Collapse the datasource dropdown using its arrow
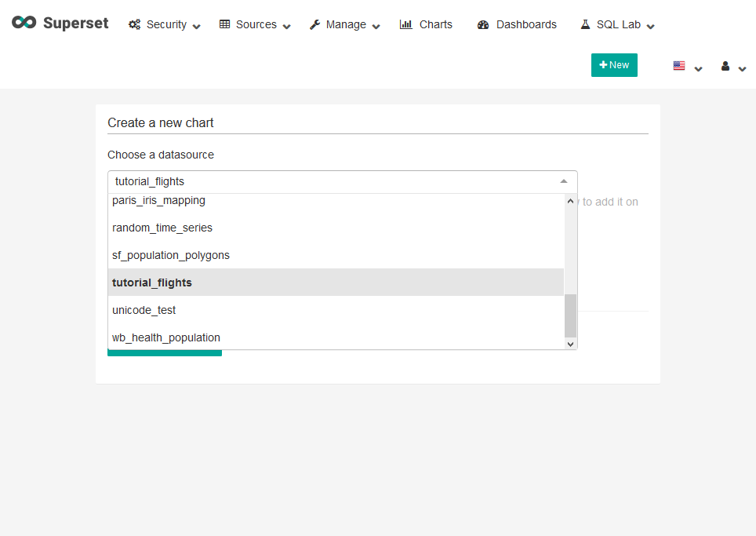This screenshot has width=756, height=536. pos(563,181)
